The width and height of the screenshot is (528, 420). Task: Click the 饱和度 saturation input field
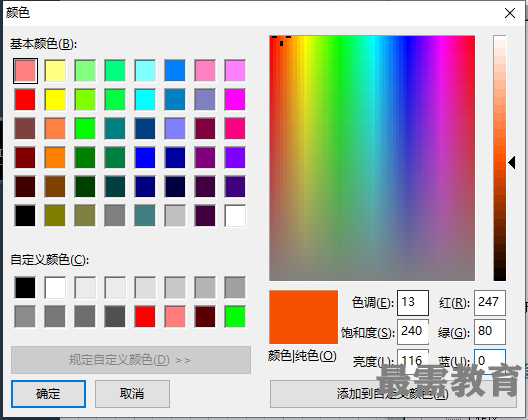click(412, 332)
